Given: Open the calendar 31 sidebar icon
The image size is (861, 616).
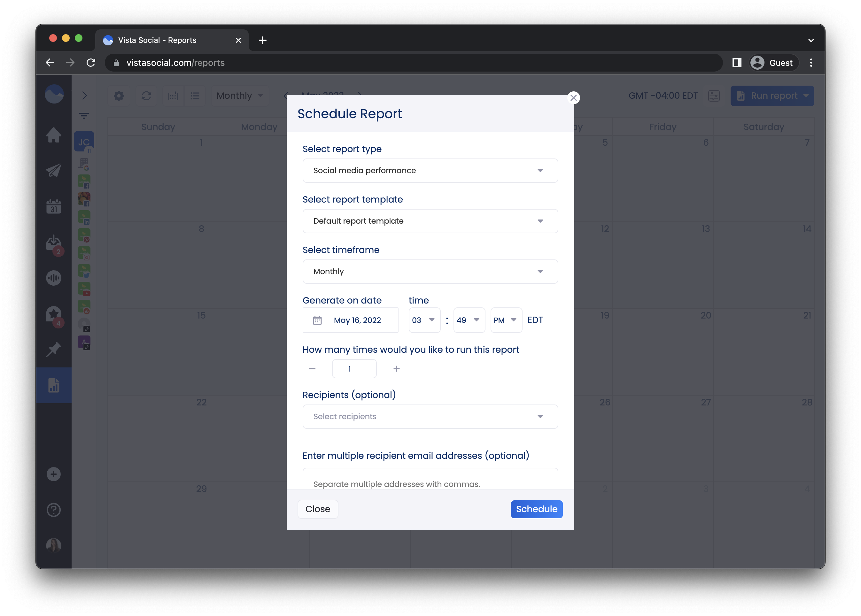Looking at the screenshot, I should point(53,206).
